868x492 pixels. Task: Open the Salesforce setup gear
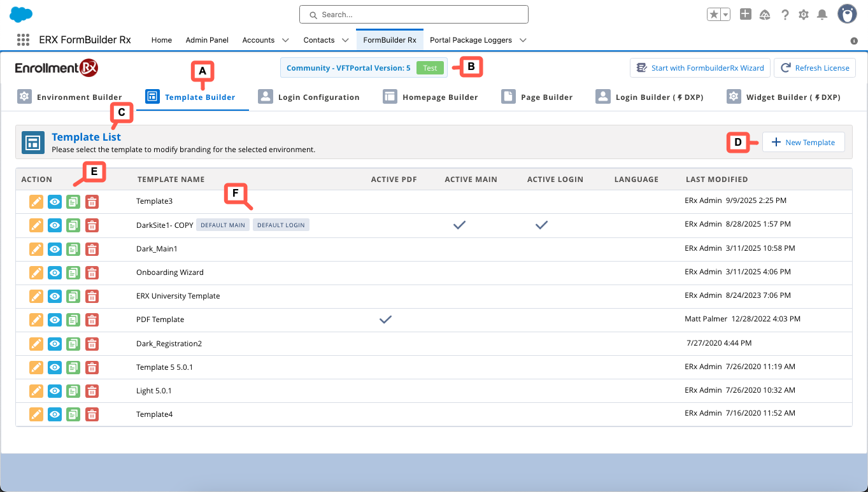click(x=804, y=15)
